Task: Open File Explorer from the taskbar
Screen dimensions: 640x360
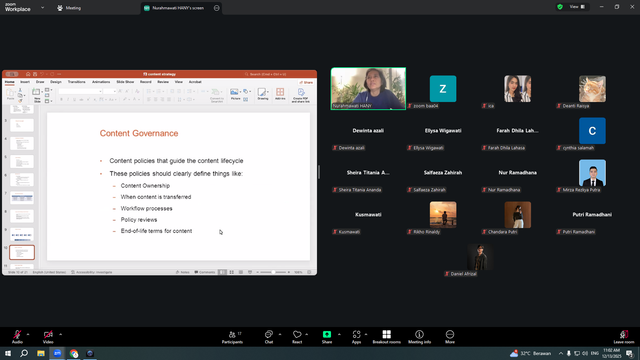Action: click(x=41, y=353)
